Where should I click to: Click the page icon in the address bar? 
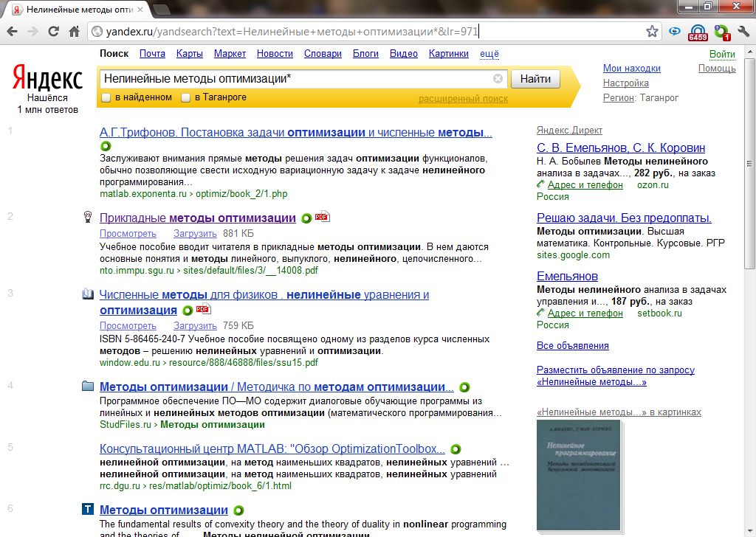pyautogui.click(x=97, y=32)
